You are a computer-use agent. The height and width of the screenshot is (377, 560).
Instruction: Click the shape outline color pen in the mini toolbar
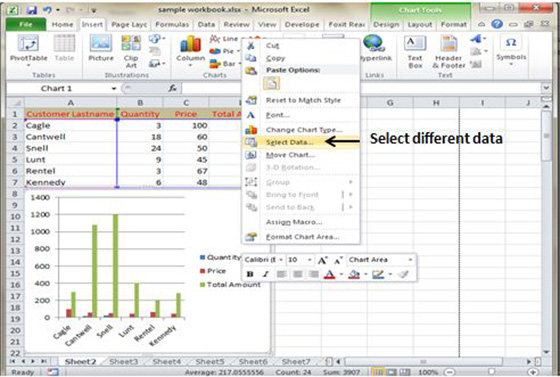[x=378, y=274]
